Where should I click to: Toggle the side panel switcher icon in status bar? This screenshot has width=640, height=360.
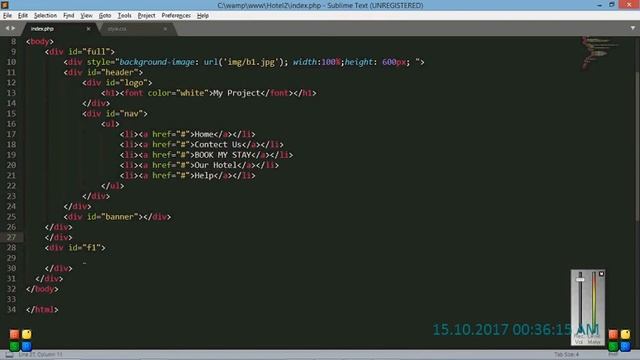(9, 354)
